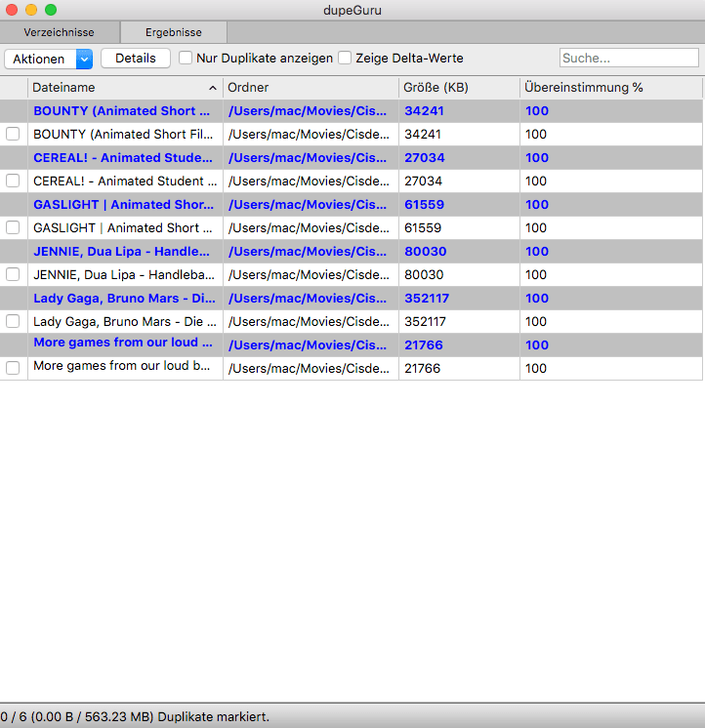This screenshot has width=705, height=728.
Task: Mark the More games duplicate checkbox
Action: (13, 368)
